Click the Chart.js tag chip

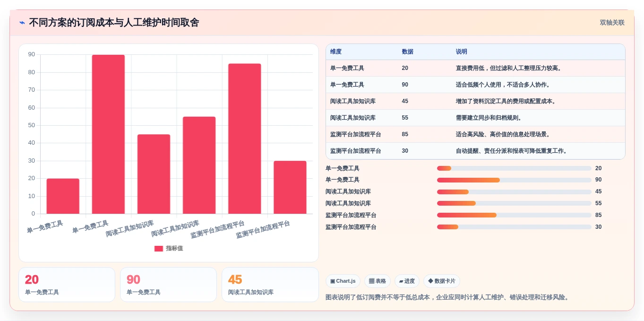pos(343,281)
